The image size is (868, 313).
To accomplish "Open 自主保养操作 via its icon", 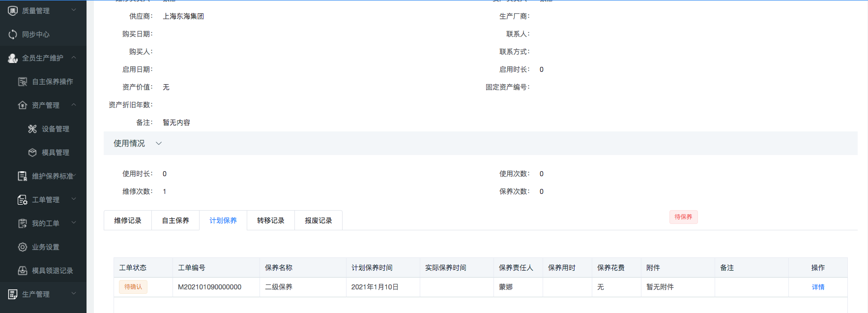I will pos(23,82).
